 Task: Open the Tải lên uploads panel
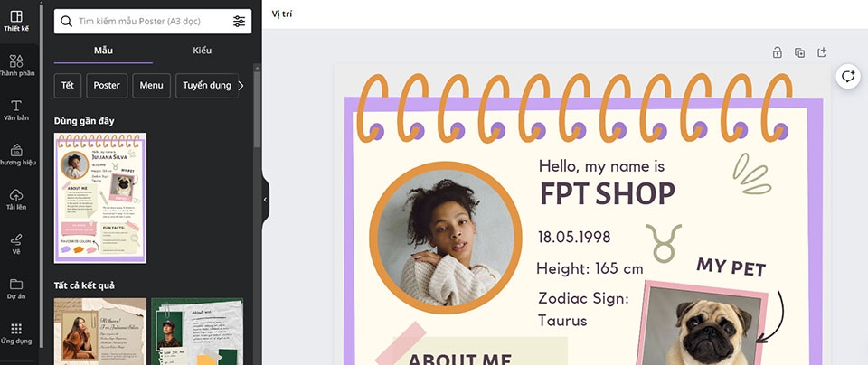pyautogui.click(x=16, y=200)
